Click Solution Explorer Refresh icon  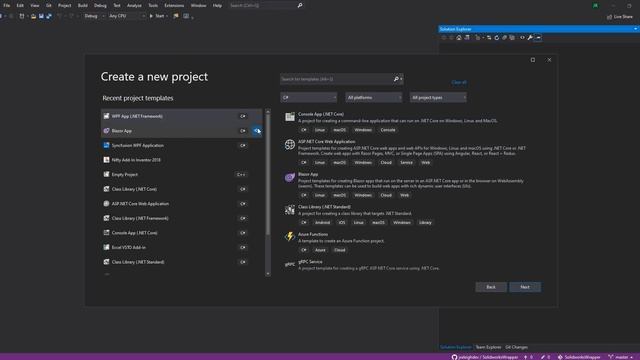497,38
